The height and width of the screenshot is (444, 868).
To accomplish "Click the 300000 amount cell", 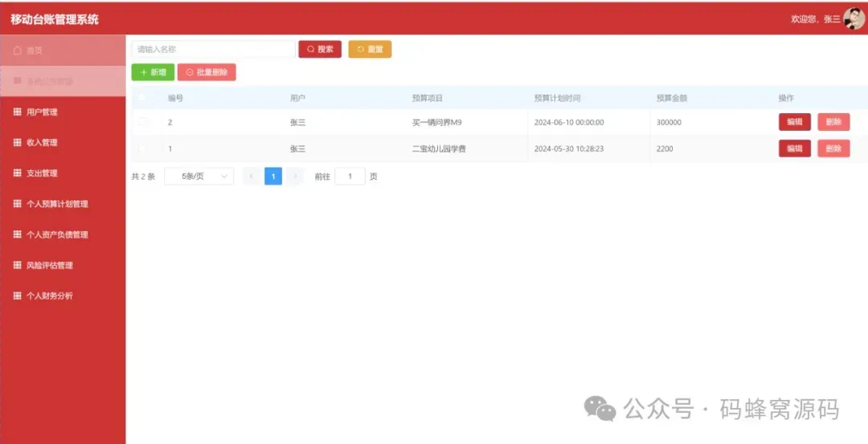I will [x=669, y=123].
